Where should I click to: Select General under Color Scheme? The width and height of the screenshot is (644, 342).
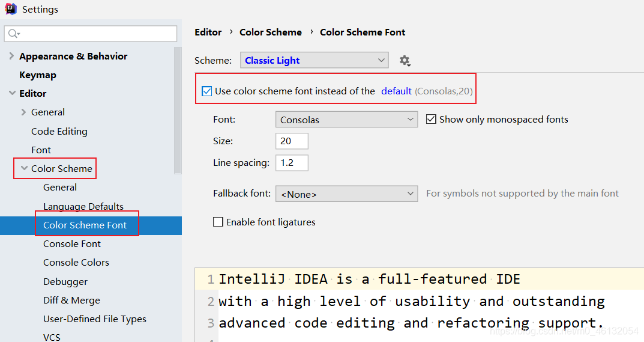click(x=60, y=188)
